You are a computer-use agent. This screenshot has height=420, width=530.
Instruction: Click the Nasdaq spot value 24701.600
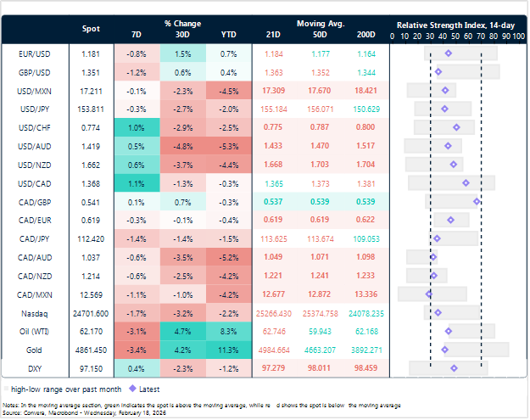(91, 312)
